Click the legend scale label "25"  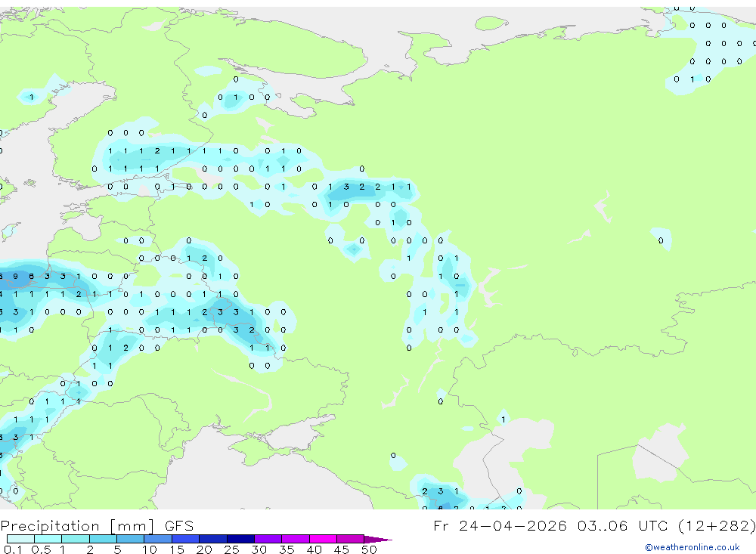[232, 549]
